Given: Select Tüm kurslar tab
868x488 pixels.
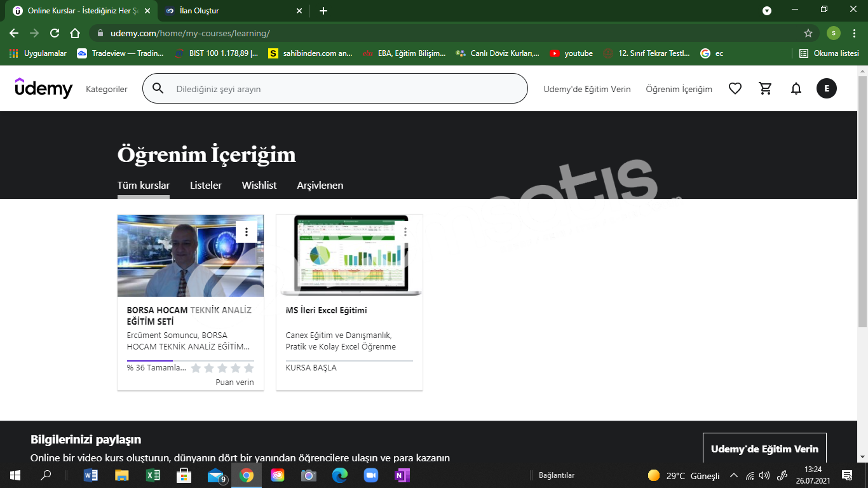Looking at the screenshot, I should click(144, 186).
